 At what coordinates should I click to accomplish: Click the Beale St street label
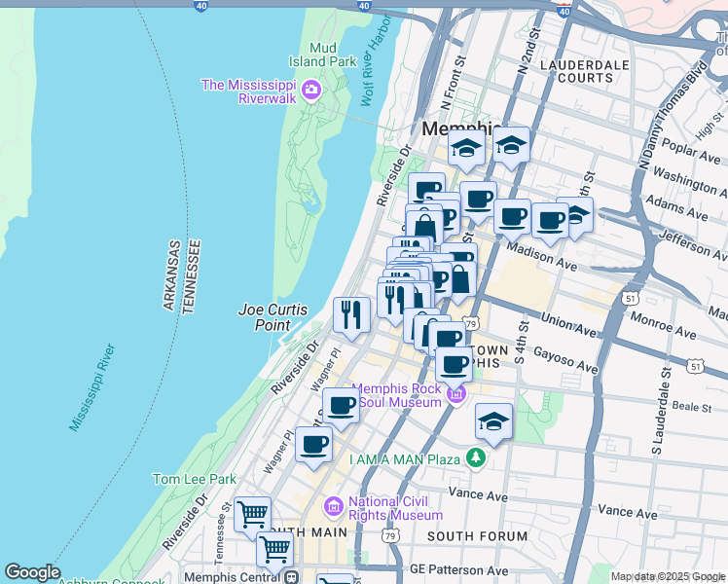point(692,407)
